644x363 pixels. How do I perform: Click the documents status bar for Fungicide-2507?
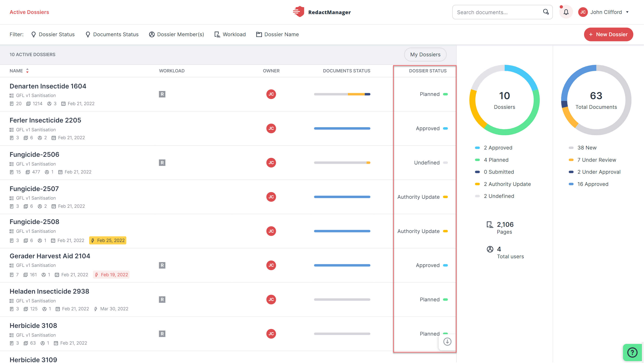(342, 197)
